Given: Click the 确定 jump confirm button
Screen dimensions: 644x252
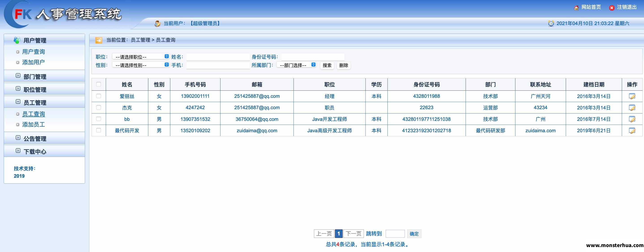Looking at the screenshot, I should pyautogui.click(x=414, y=234).
